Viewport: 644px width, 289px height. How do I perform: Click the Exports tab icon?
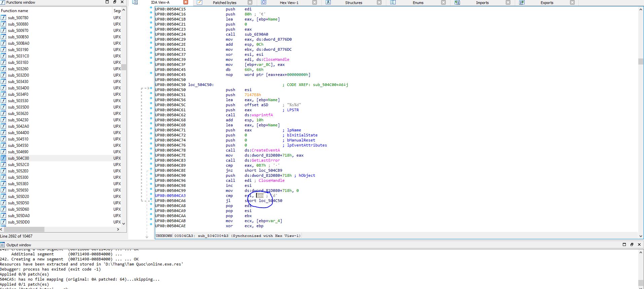[x=522, y=2]
